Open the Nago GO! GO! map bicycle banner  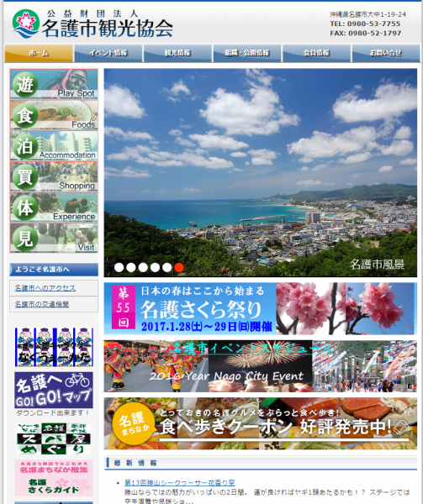tap(54, 390)
